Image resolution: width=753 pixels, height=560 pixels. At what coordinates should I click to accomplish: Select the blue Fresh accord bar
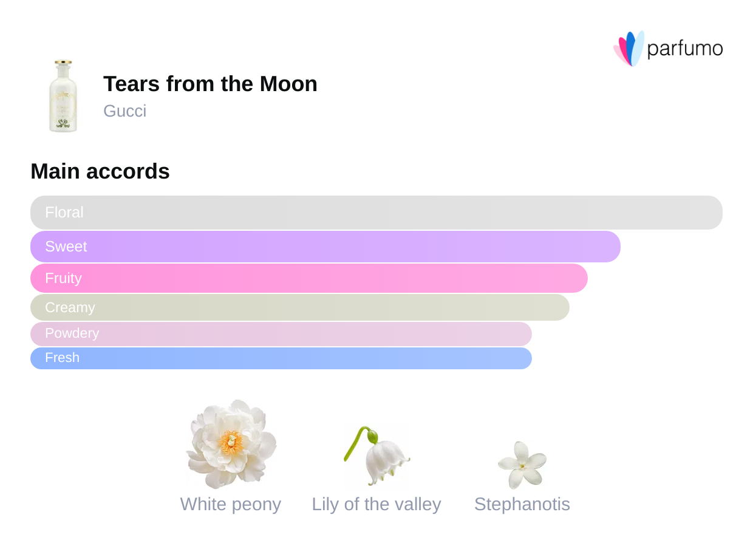[281, 358]
